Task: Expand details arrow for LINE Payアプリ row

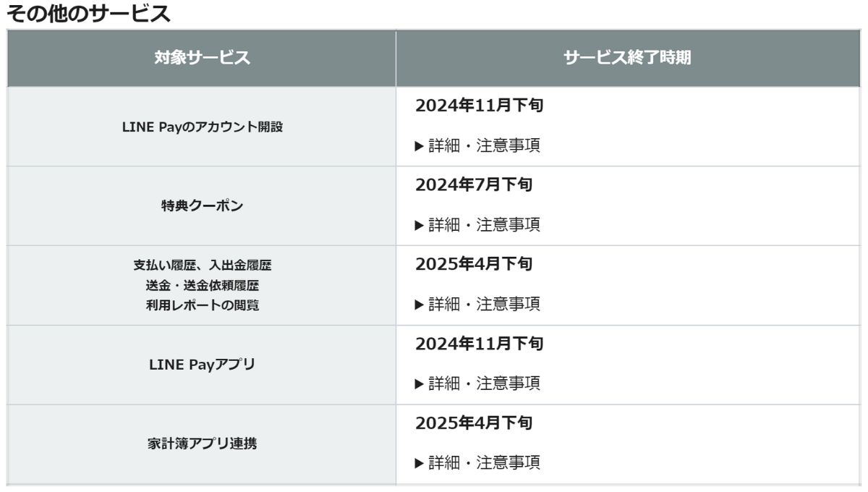Action: click(419, 383)
